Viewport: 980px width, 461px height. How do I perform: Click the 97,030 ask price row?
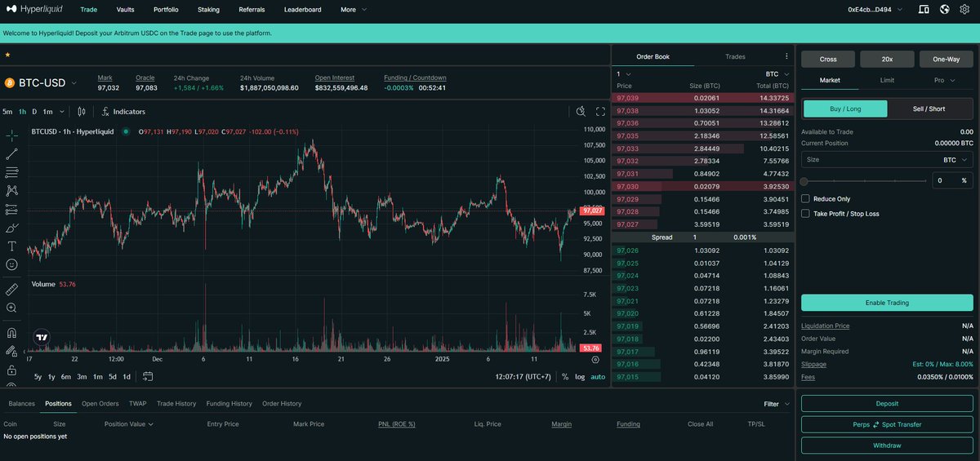tap(703, 186)
